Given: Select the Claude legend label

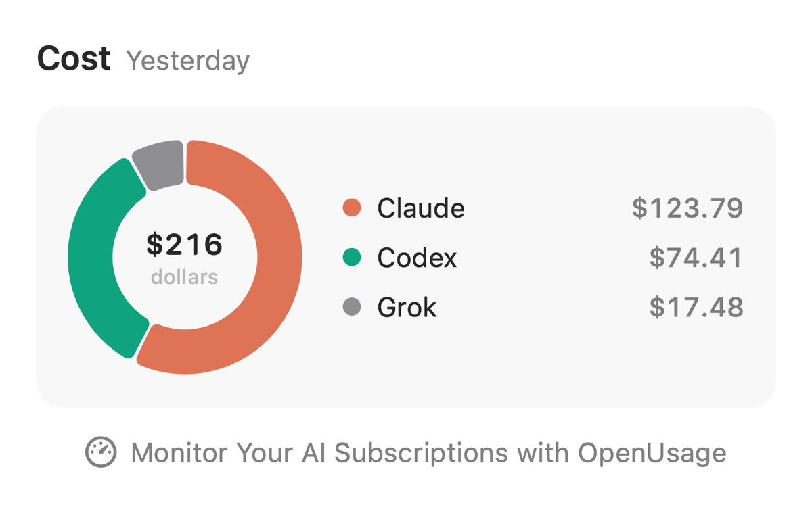Looking at the screenshot, I should click(x=421, y=208).
